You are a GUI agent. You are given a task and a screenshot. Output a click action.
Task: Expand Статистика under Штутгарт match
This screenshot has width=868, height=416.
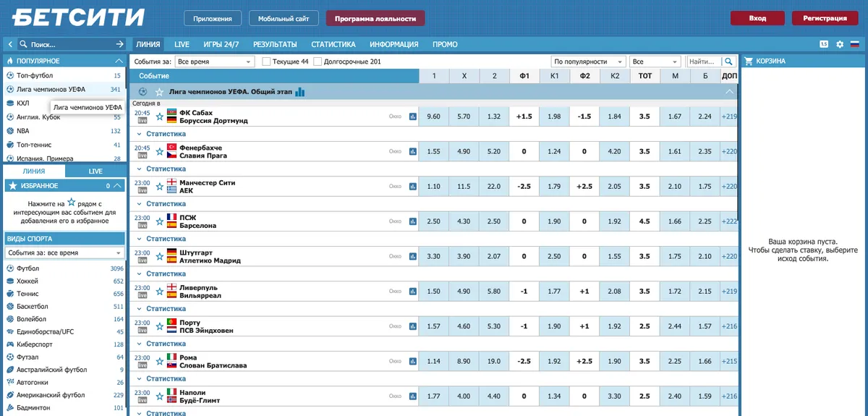(166, 273)
